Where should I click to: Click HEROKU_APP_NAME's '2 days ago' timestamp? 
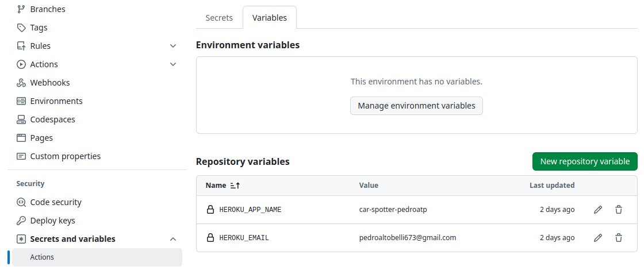557,210
